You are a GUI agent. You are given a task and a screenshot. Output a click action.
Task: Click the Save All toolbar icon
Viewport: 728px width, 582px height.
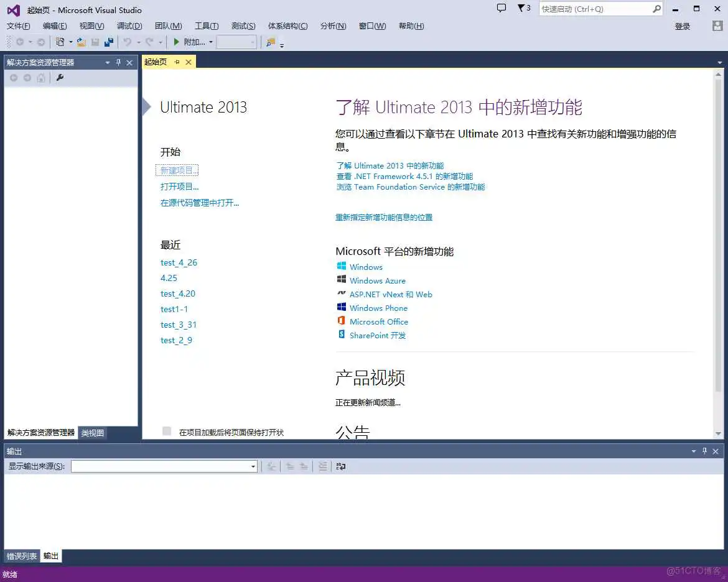tap(109, 42)
